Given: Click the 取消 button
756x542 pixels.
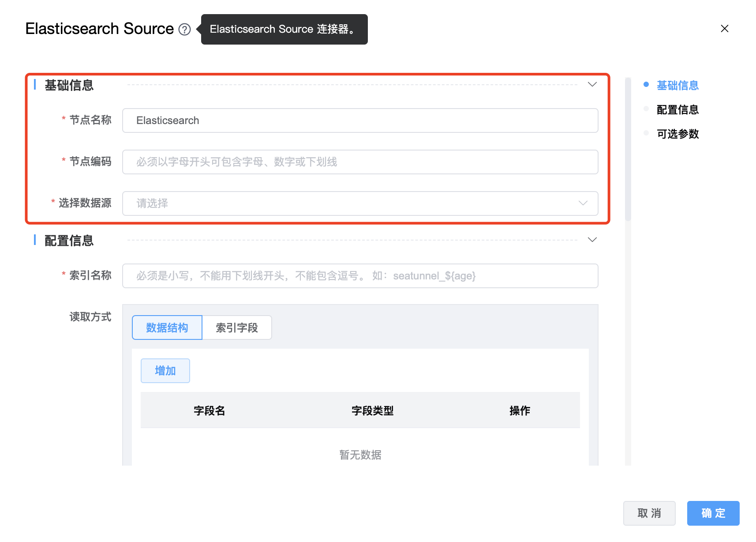Looking at the screenshot, I should tap(649, 513).
